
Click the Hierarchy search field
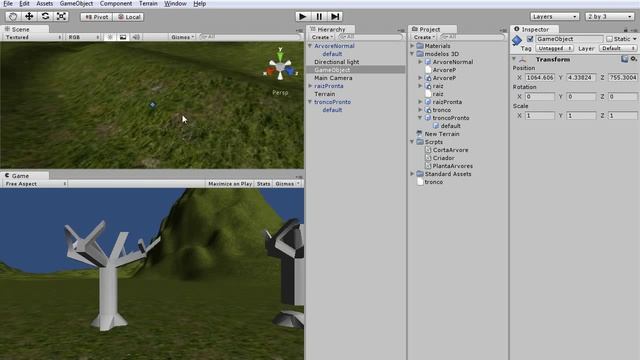tap(370, 37)
